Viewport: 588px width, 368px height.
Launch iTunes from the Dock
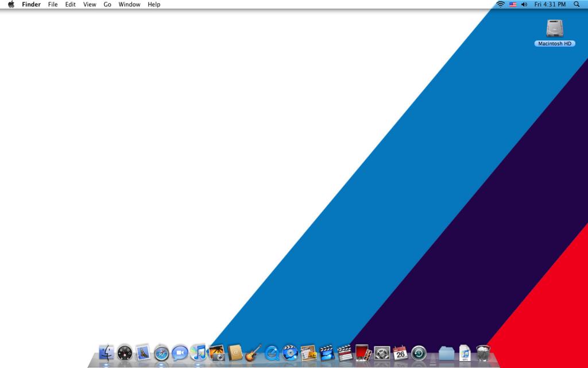(x=198, y=352)
